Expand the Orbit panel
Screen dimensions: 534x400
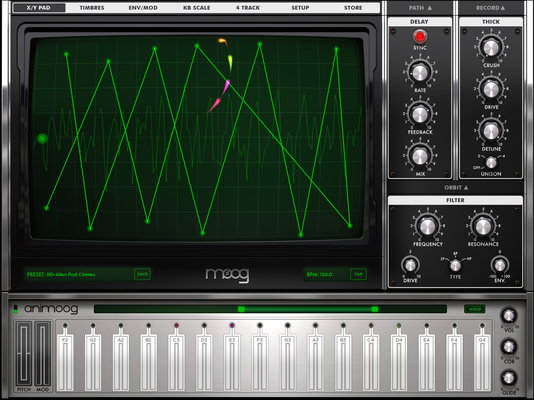[x=456, y=188]
